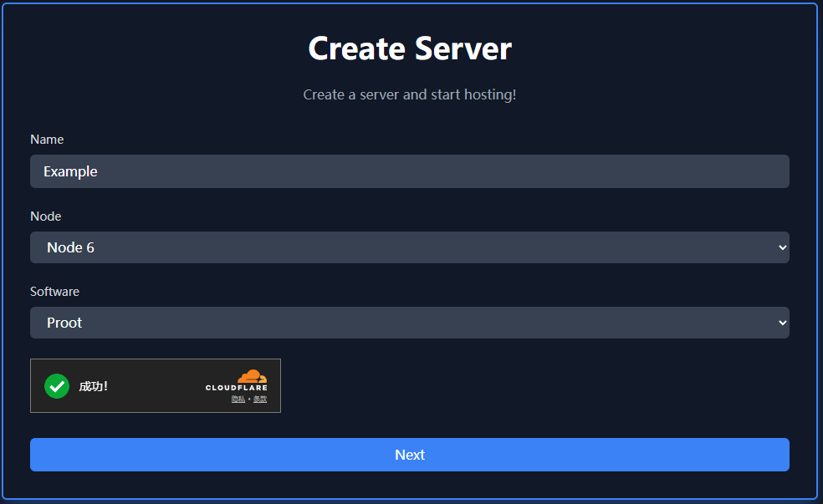This screenshot has height=504, width=823.
Task: Click the Software field label
Action: click(55, 292)
